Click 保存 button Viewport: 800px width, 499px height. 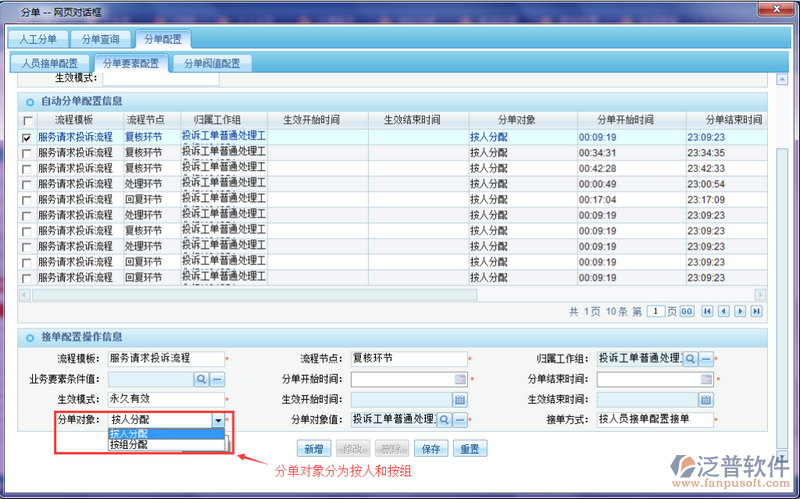432,449
